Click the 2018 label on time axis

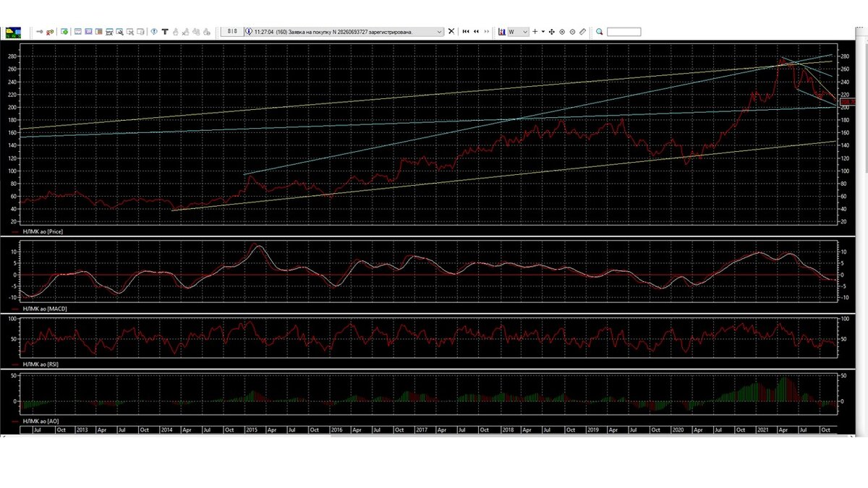(x=508, y=429)
